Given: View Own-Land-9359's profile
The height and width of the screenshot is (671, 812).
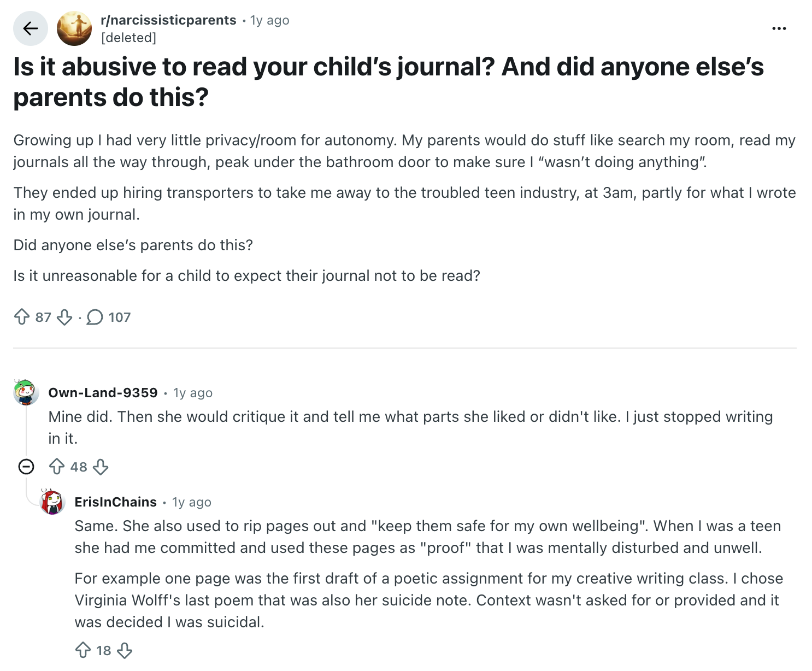Looking at the screenshot, I should (103, 392).
